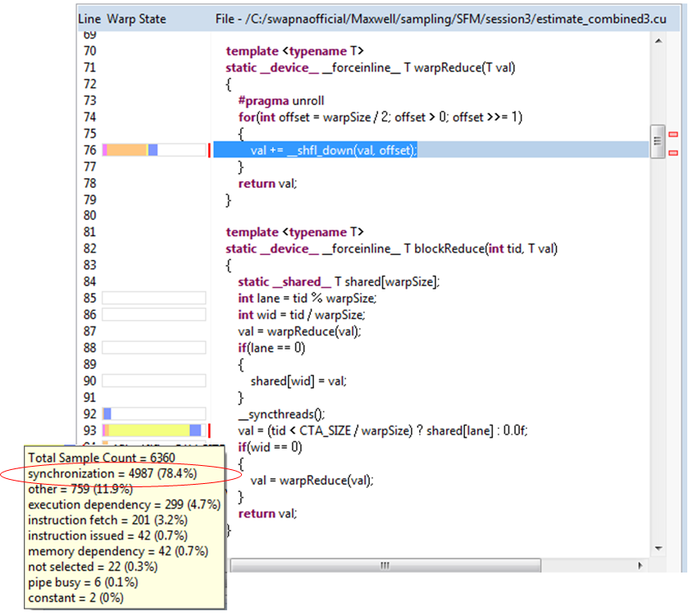Viewport: 693px width, 616px height.
Task: Click the line 'static __shared__ T shared[warpSize];'
Action: [339, 282]
